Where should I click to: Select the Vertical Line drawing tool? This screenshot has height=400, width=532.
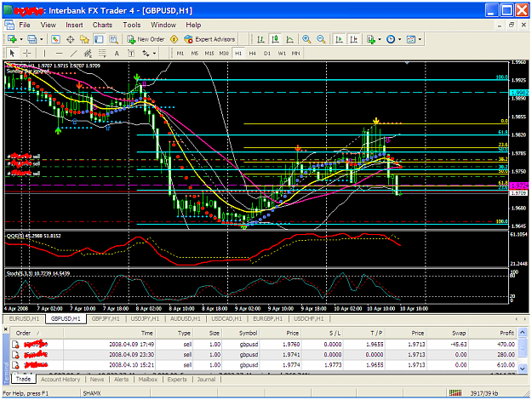(44, 54)
